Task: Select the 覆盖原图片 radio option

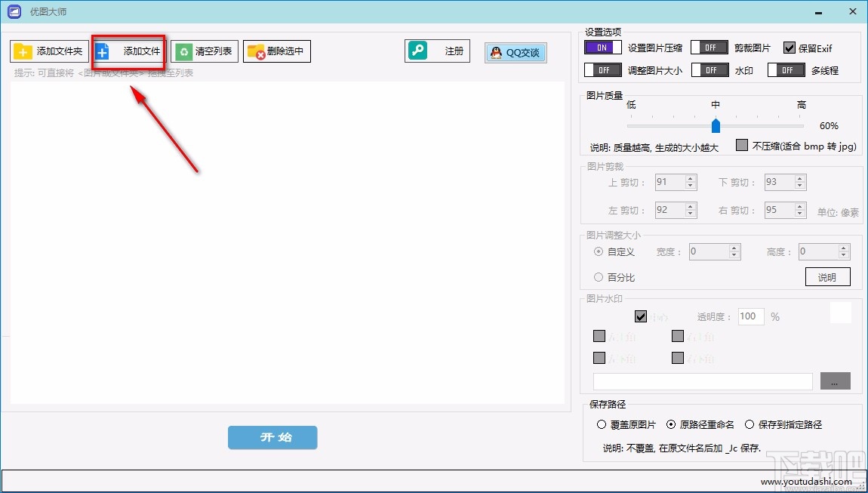Action: [x=601, y=424]
